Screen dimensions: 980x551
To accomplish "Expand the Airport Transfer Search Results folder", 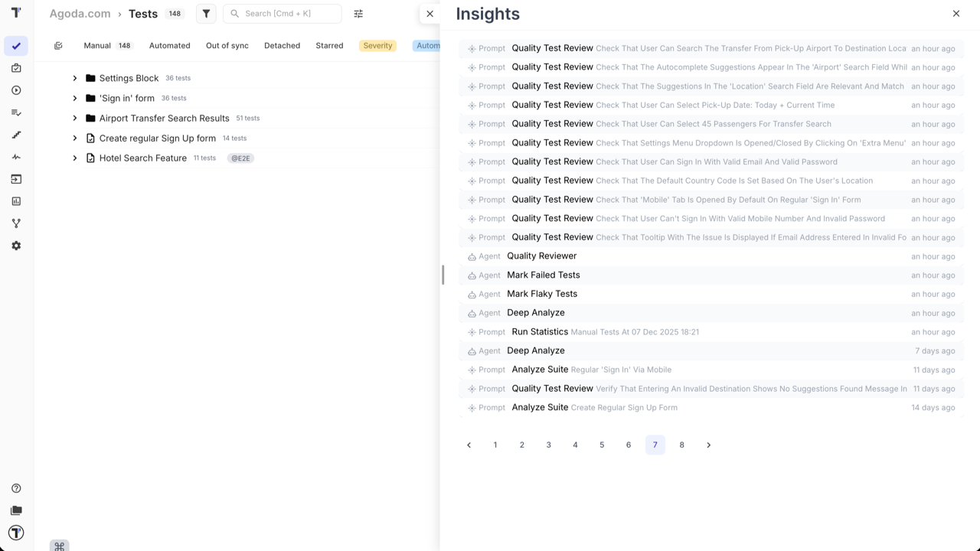I will pyautogui.click(x=74, y=118).
